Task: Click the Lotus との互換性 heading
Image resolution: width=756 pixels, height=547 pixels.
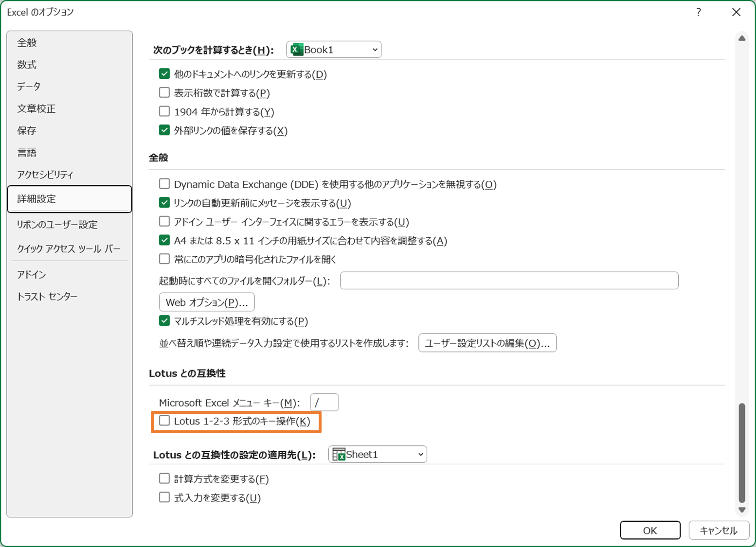Action: point(187,373)
